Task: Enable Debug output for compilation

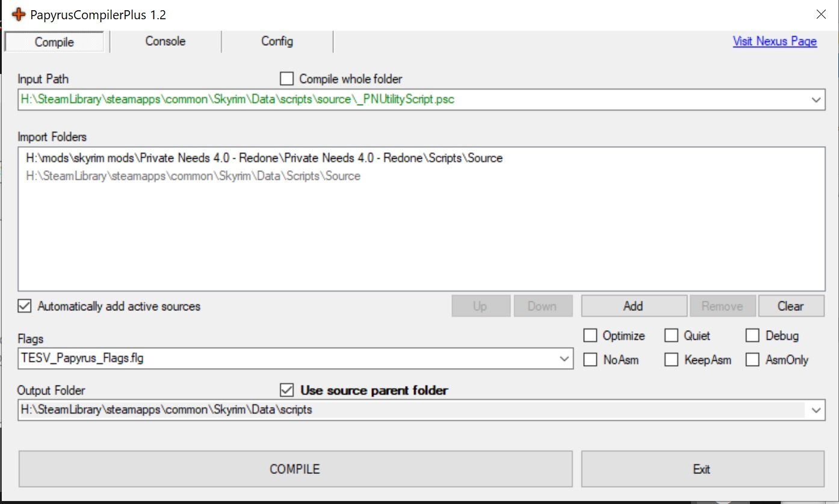Action: (752, 335)
